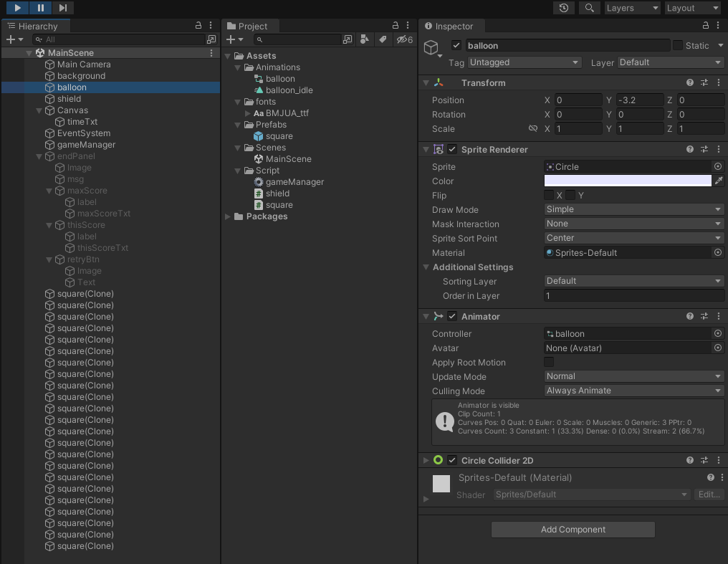
Task: Select the gameManager script asset
Action: tap(294, 182)
